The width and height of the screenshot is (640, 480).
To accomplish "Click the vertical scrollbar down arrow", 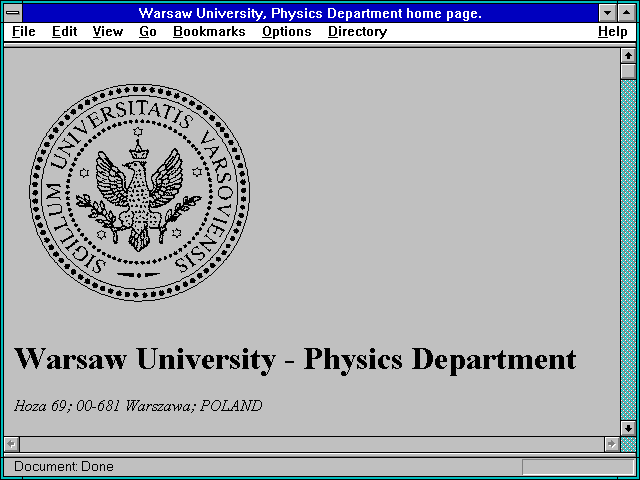I will click(x=629, y=428).
